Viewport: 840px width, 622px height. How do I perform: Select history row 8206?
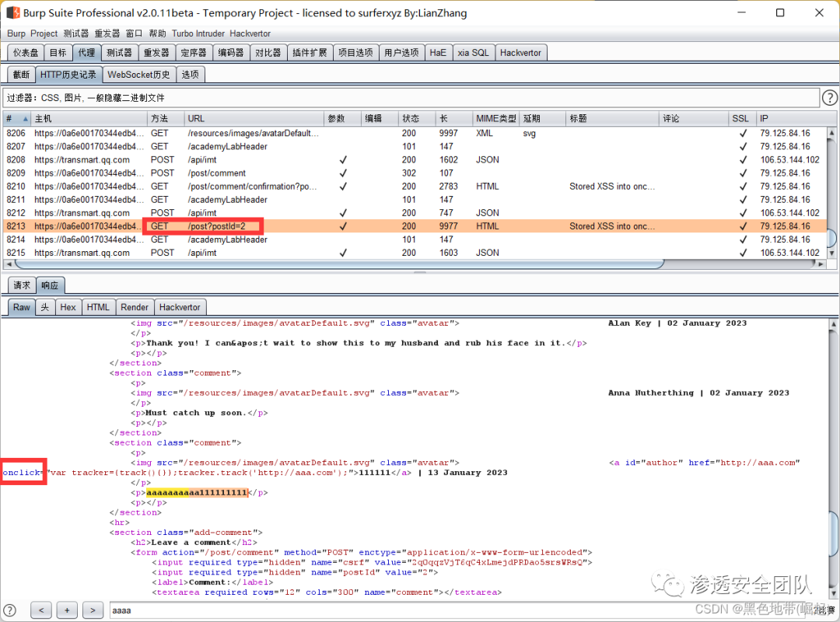[x=415, y=133]
